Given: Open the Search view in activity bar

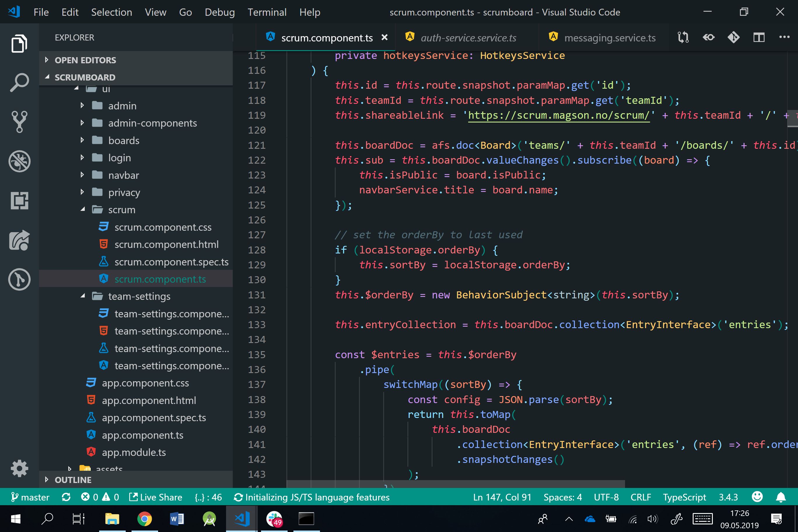Looking at the screenshot, I should (19, 83).
